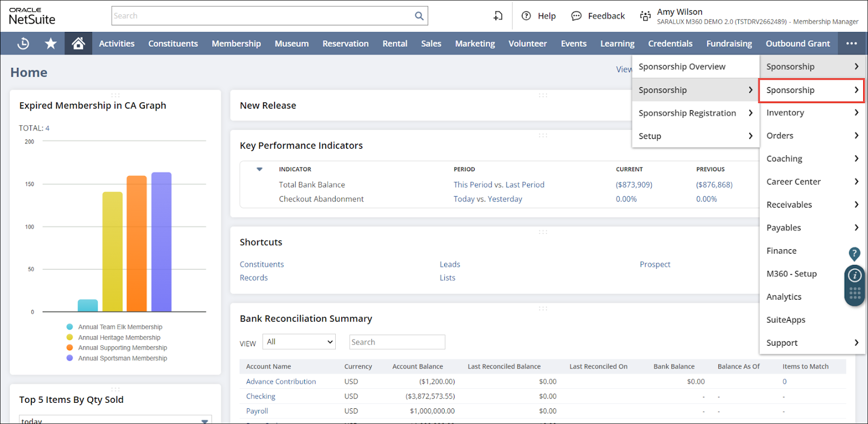Click the Advance Contribution account link
The width and height of the screenshot is (868, 424).
tap(280, 382)
